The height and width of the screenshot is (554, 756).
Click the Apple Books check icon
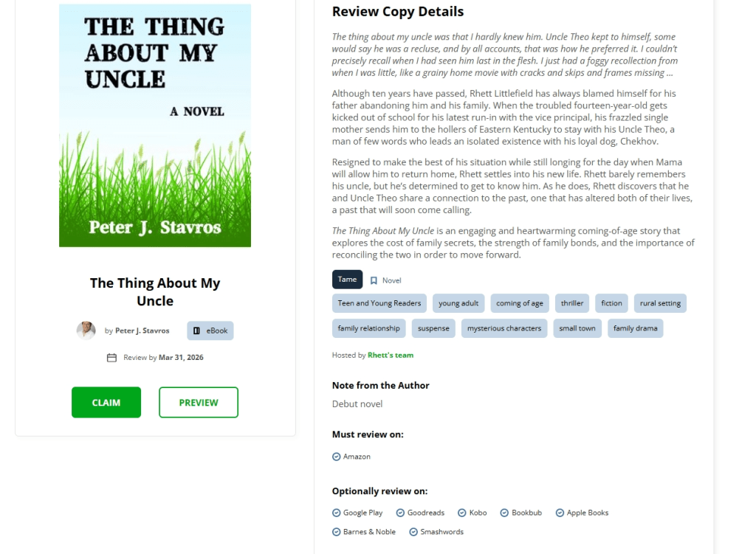click(560, 513)
